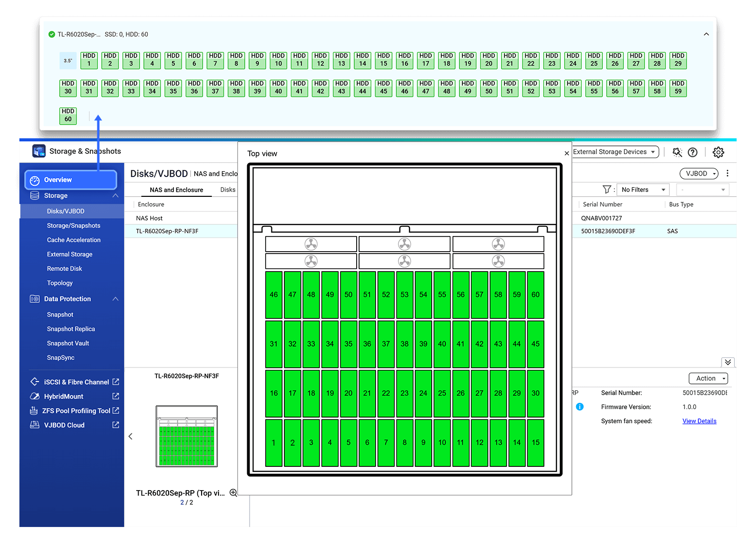Click the filter funnel icon
Viewport: 756px width, 543px height.
click(607, 190)
